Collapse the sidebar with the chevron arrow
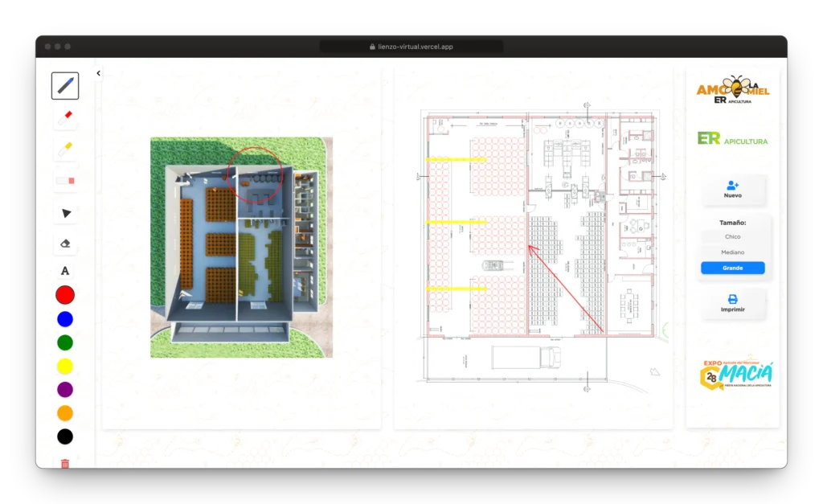 pyautogui.click(x=98, y=73)
